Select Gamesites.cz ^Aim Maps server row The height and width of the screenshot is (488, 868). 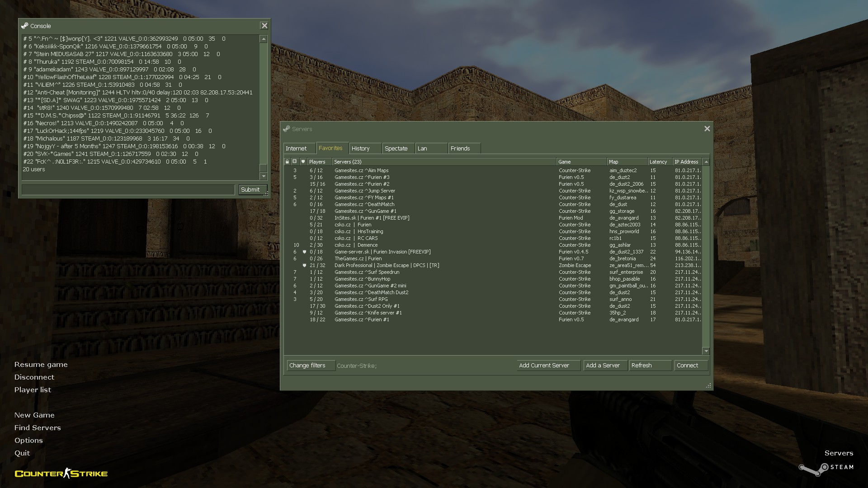coord(493,170)
